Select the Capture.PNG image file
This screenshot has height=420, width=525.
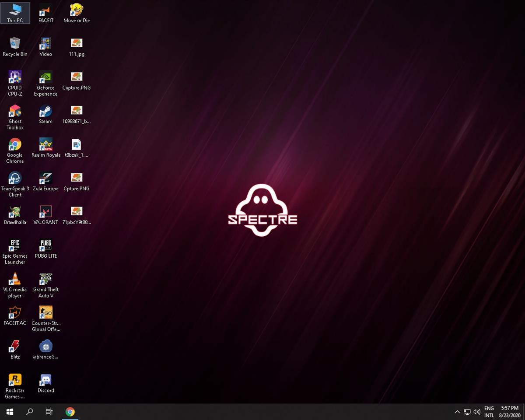pos(77,80)
